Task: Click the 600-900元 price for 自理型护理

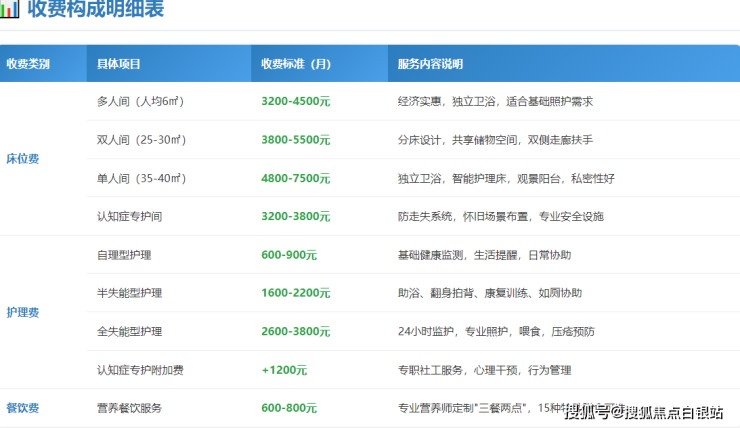Action: click(289, 255)
